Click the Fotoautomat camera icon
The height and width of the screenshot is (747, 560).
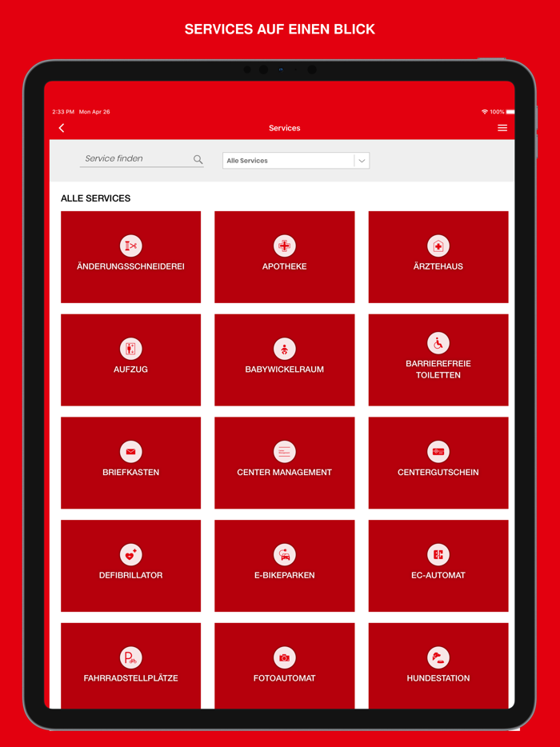(285, 657)
